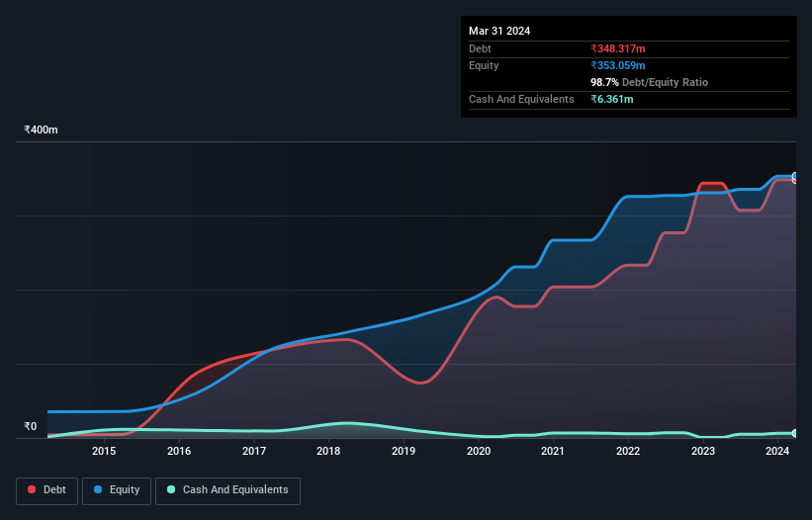This screenshot has height=520, width=812.
Task: Click the Mar 31 2024 tooltip date
Action: tap(499, 31)
